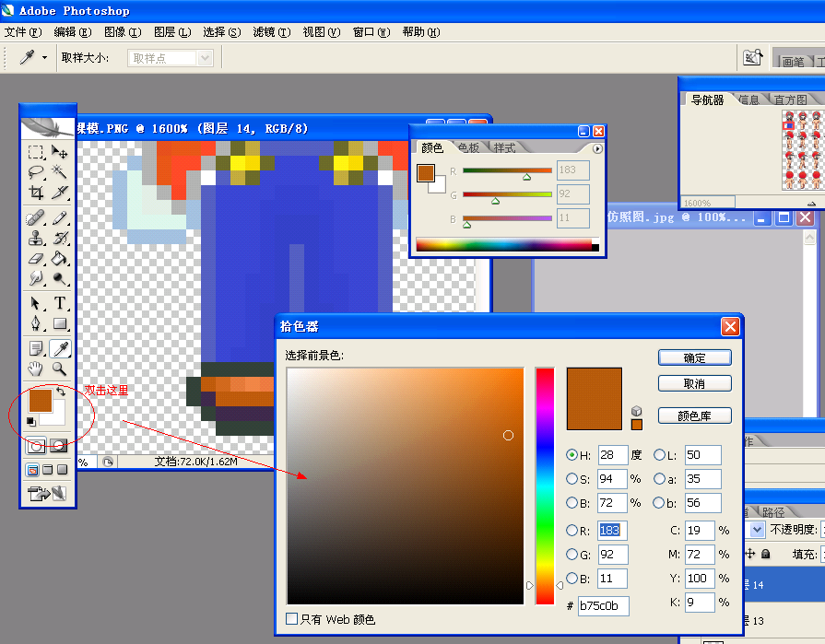Select the Pencil tool in the toolbox

[x=59, y=217]
